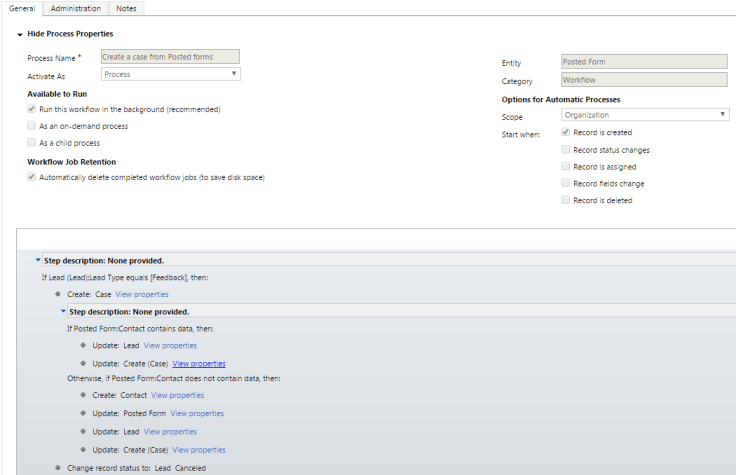The height and width of the screenshot is (475, 736).
Task: Enable Record status changes checkbox
Action: [x=566, y=150]
